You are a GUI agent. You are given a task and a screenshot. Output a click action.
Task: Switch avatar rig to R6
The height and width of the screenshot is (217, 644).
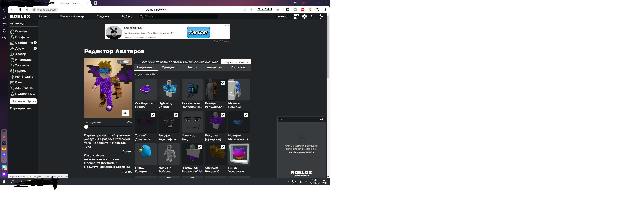(120, 62)
